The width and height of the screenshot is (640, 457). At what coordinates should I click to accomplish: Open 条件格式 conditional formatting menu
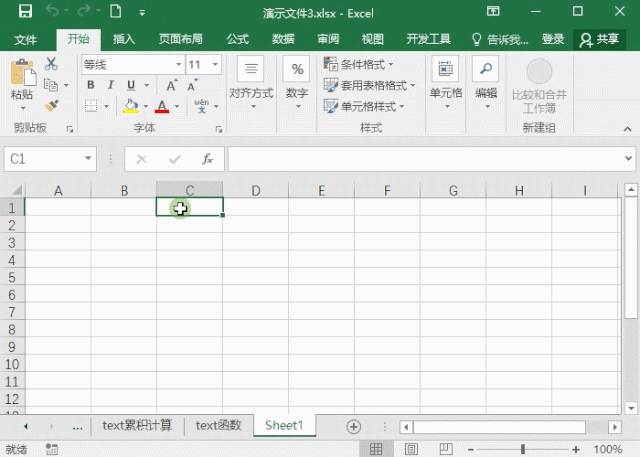pos(358,64)
